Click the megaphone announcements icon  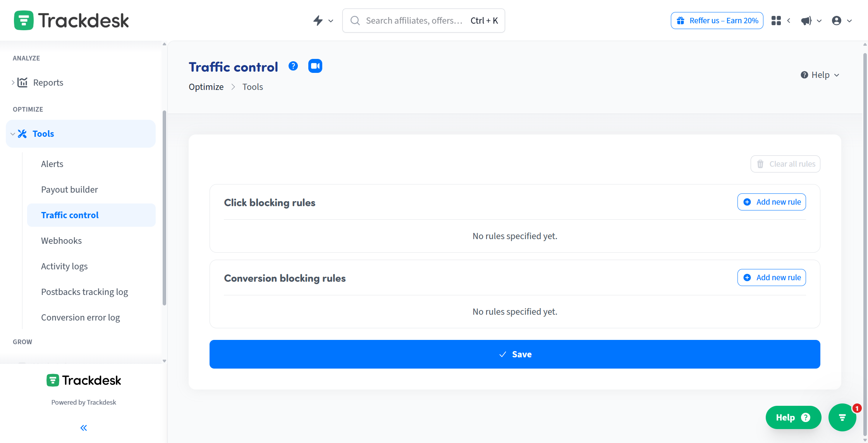(805, 21)
